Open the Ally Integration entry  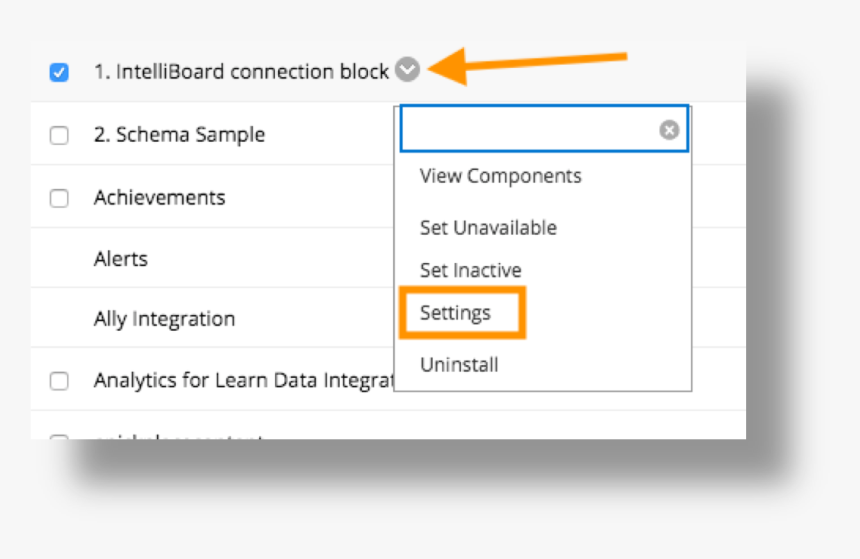[165, 319]
